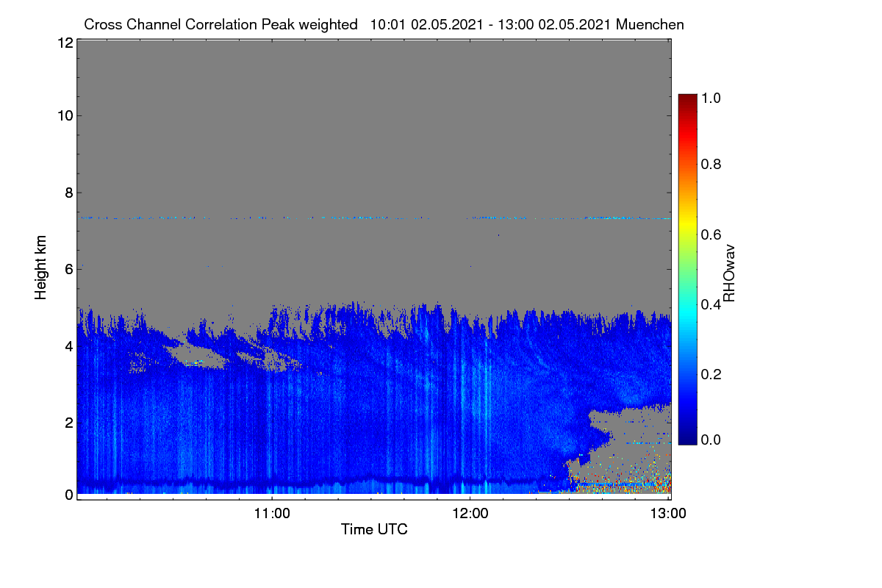Click the yellow section of the colorbar
The image size is (882, 588).
[686, 224]
